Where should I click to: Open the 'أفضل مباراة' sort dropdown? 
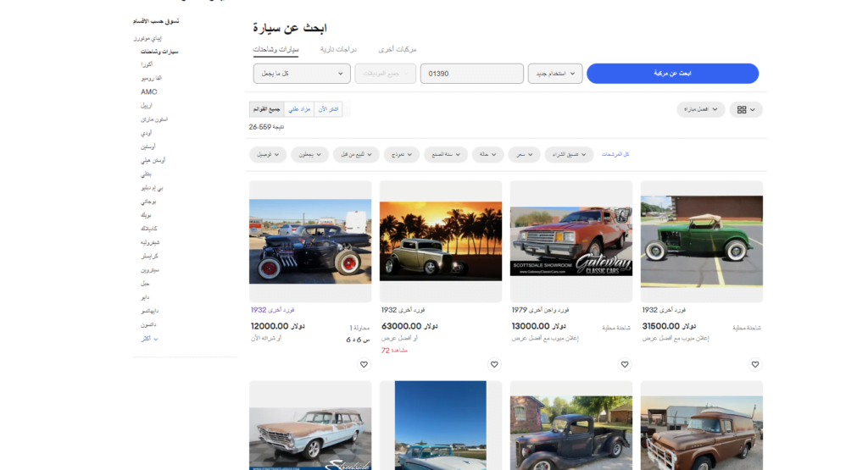click(x=700, y=109)
